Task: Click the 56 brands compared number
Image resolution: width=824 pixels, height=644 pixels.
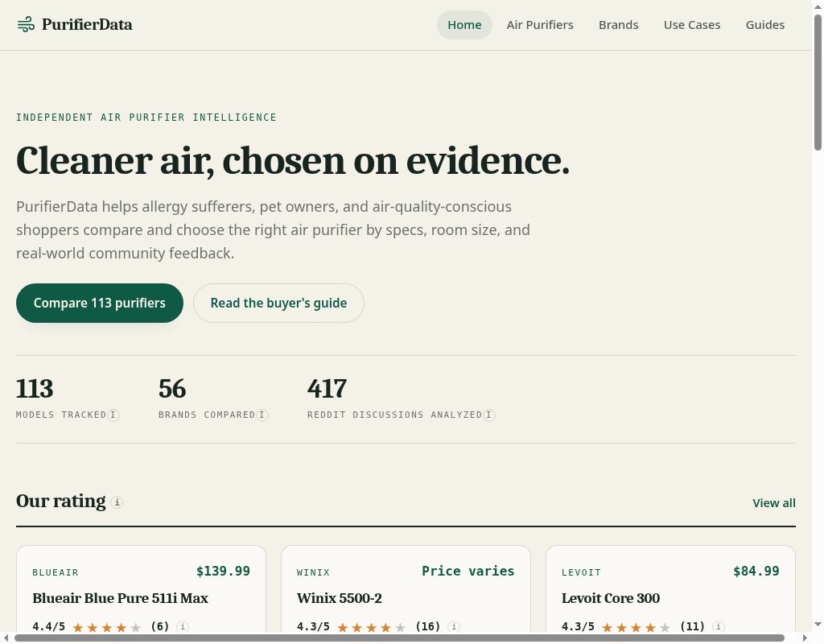Action: [x=172, y=389]
